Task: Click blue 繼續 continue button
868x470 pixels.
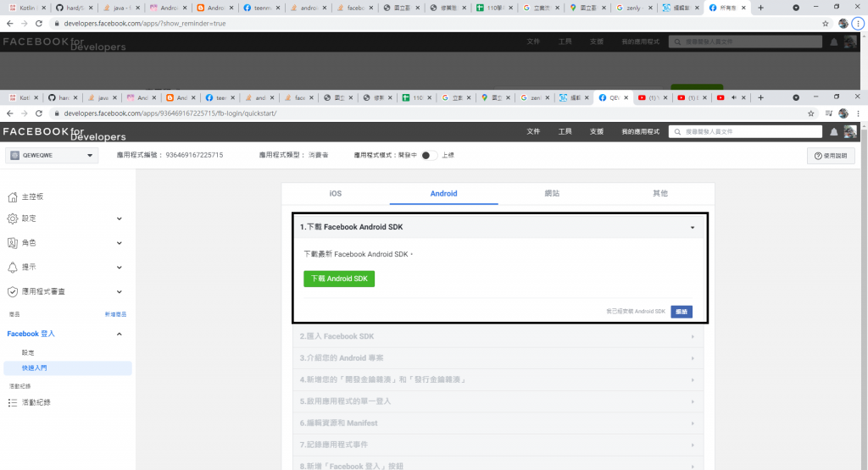Action: pyautogui.click(x=682, y=312)
